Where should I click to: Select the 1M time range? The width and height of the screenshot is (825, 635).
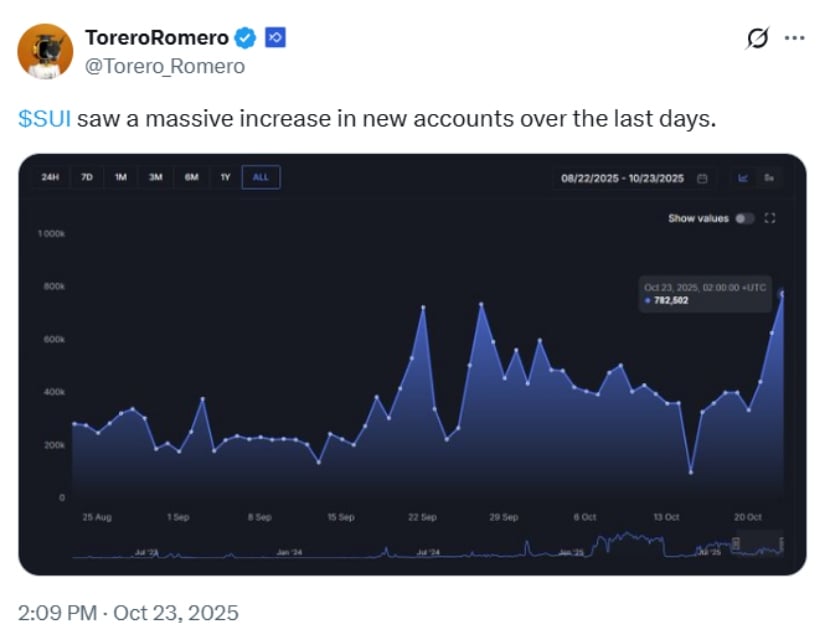[121, 178]
